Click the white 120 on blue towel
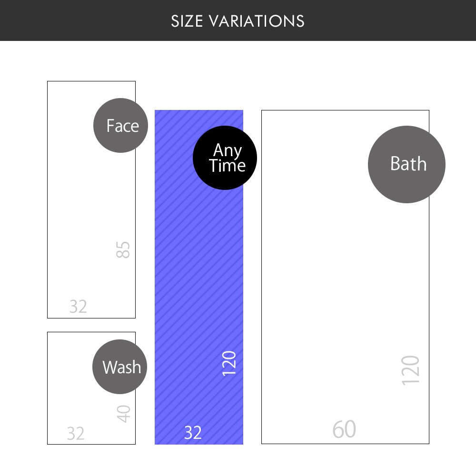The height and width of the screenshot is (476, 476). (229, 363)
